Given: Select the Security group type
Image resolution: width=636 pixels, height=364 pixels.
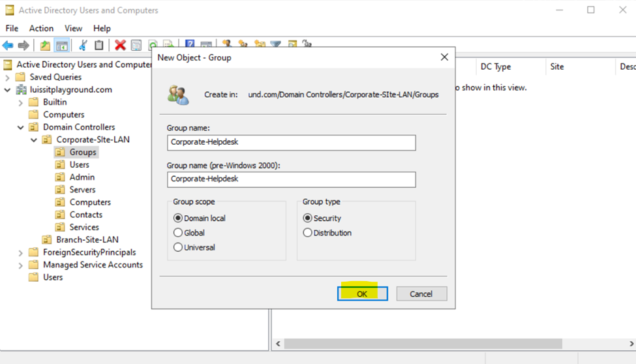Looking at the screenshot, I should coord(307,218).
